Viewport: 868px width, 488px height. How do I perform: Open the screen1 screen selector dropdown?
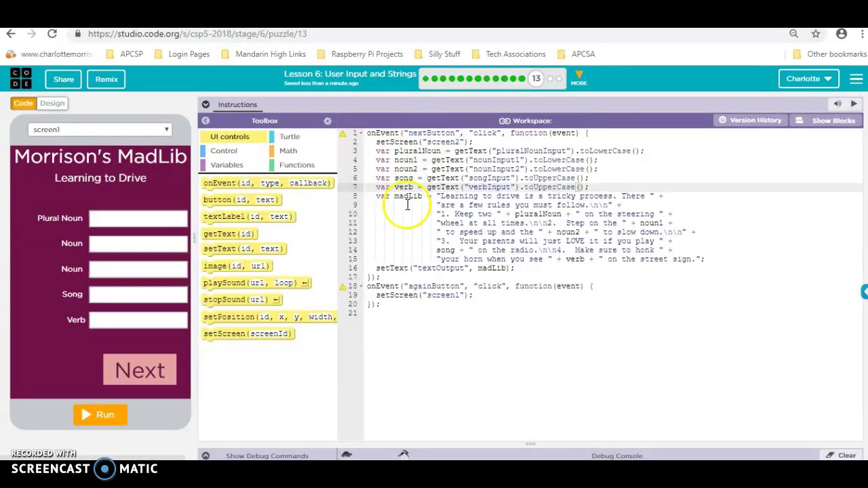coord(100,129)
